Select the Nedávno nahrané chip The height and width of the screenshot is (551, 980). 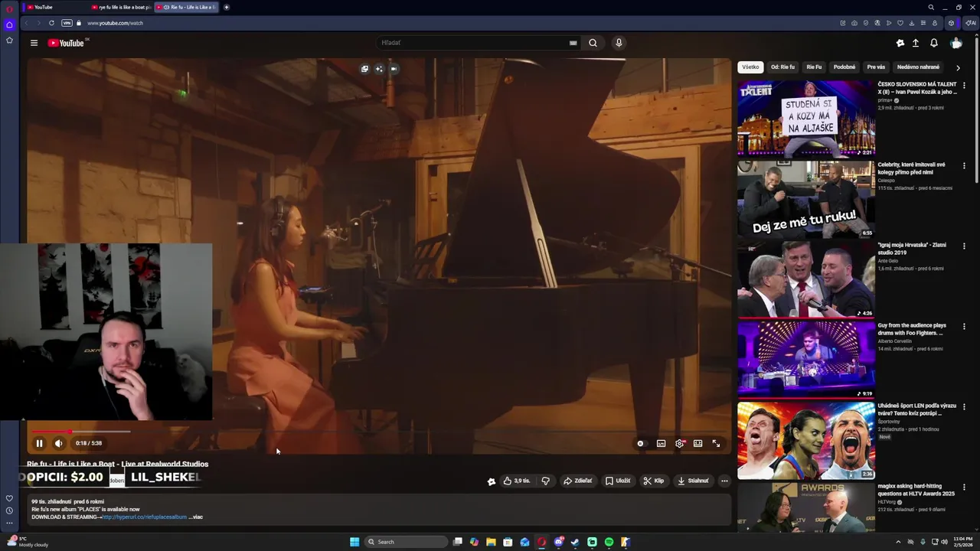click(918, 67)
